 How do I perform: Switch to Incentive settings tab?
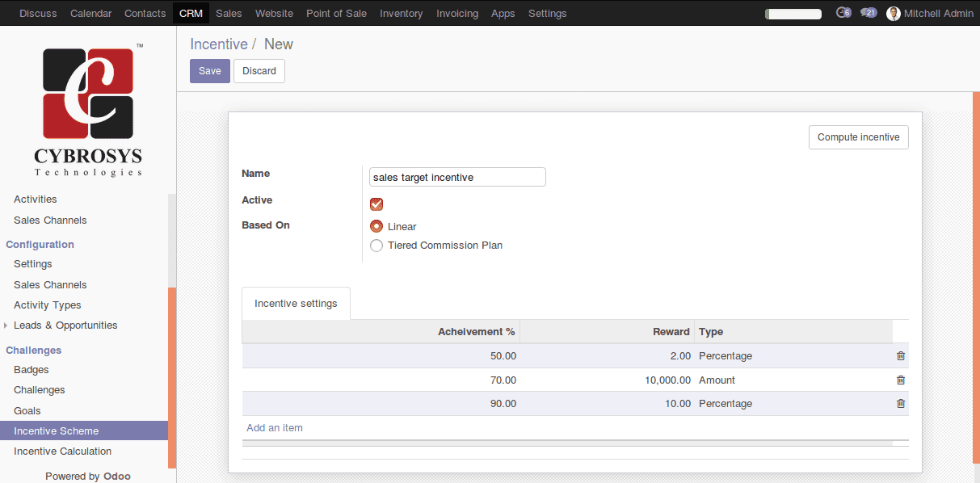click(296, 304)
